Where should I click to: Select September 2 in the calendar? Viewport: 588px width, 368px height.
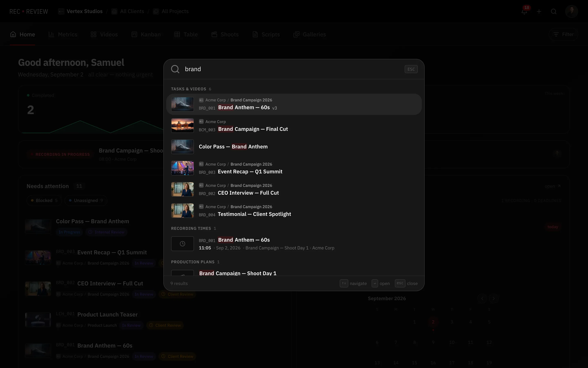tap(433, 322)
